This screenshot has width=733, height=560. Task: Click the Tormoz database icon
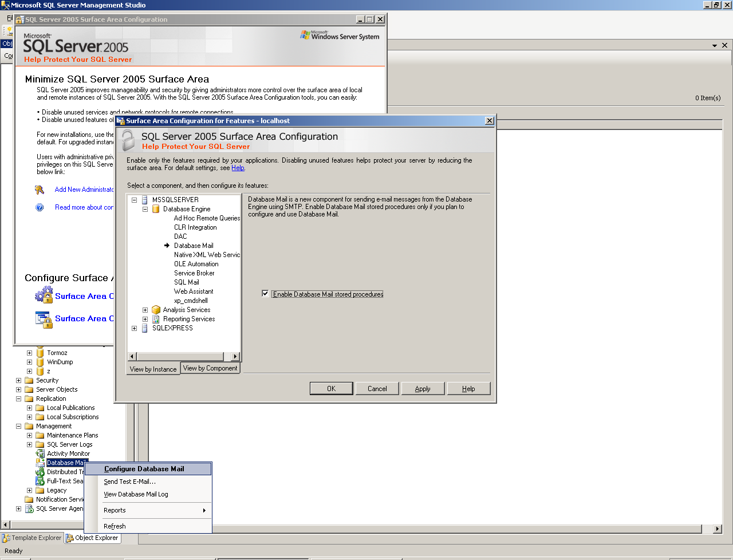pyautogui.click(x=40, y=353)
